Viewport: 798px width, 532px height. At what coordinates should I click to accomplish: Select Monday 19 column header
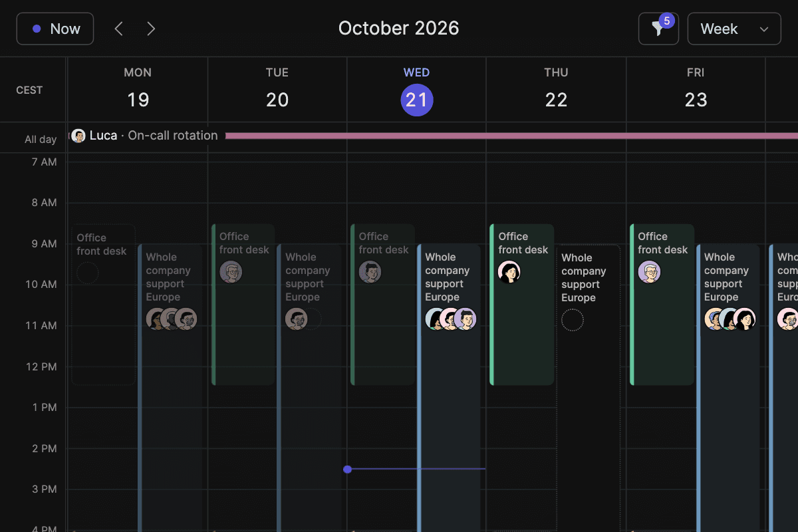coord(138,89)
